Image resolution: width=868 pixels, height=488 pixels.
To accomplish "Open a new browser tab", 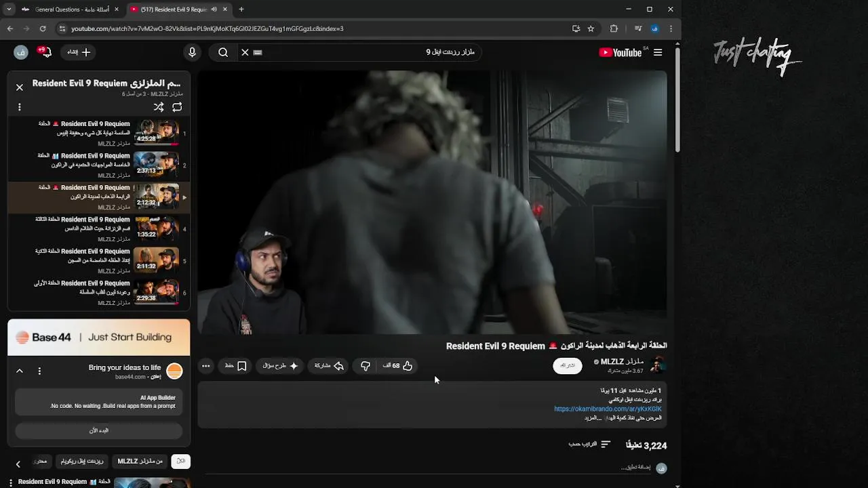I will point(241,9).
